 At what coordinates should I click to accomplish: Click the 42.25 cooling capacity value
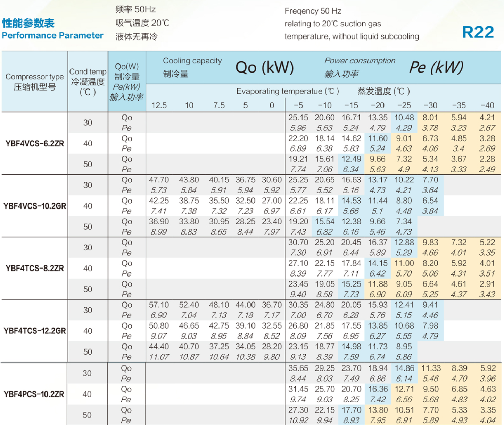[x=159, y=201]
